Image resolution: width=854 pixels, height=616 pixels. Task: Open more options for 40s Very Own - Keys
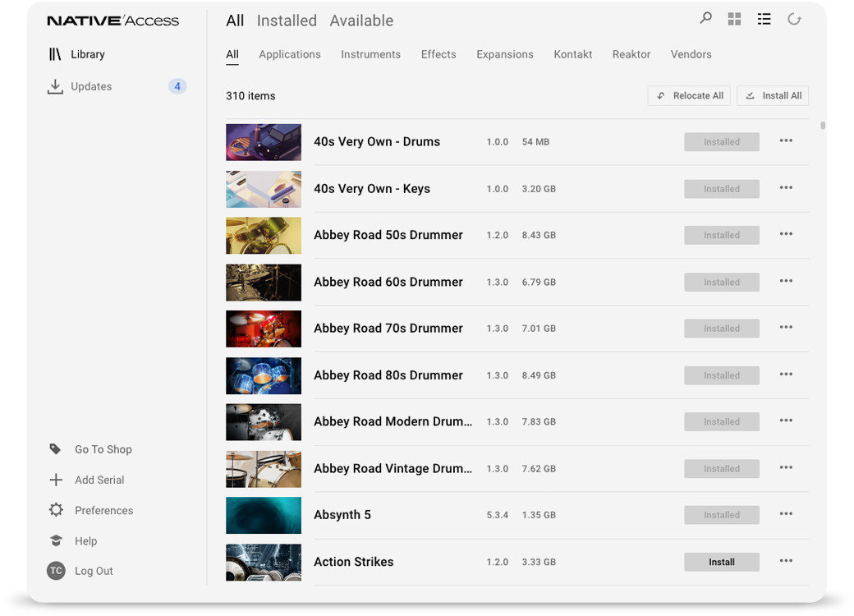[786, 187]
